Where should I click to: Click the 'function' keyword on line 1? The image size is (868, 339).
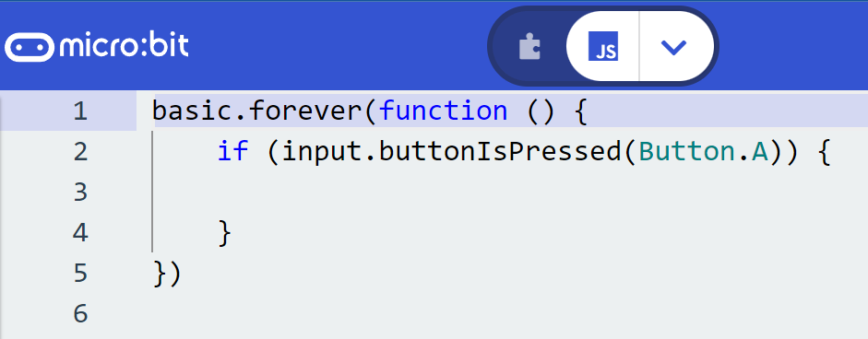point(444,111)
